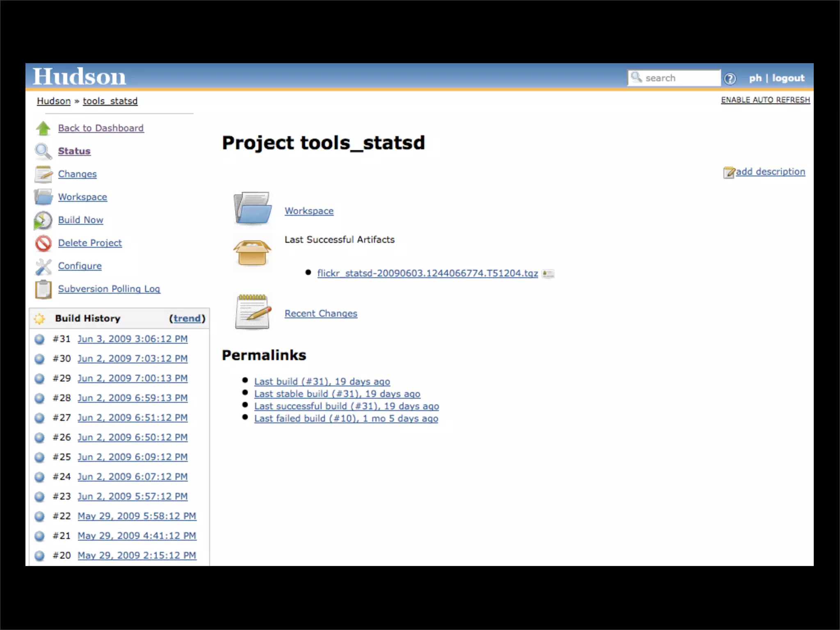Click the help question mark icon
Viewport: 840px width, 630px height.
coord(730,78)
